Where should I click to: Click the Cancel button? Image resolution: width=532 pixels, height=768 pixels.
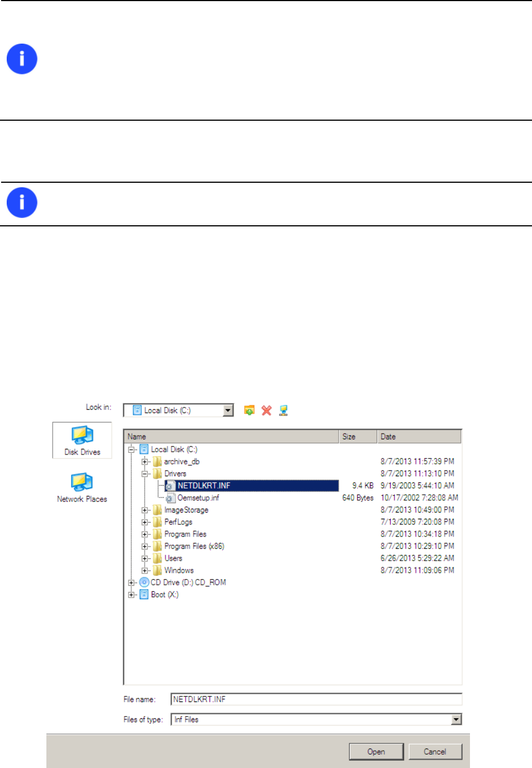(435, 752)
